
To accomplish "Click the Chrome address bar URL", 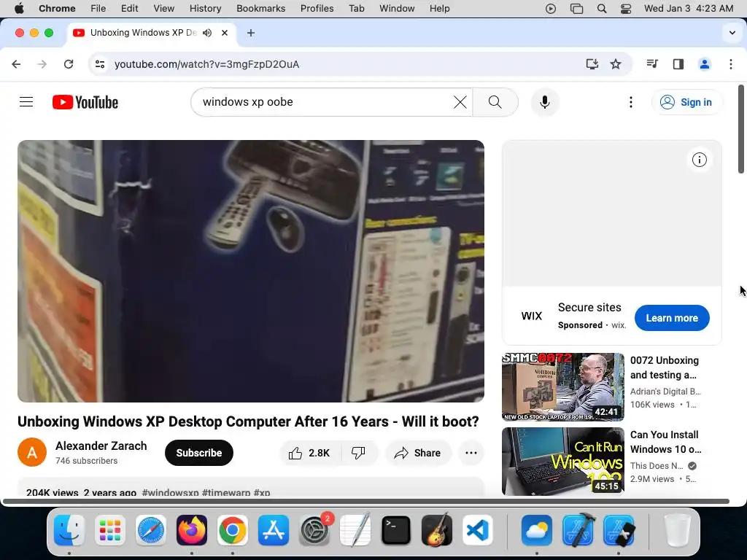I will click(x=206, y=64).
